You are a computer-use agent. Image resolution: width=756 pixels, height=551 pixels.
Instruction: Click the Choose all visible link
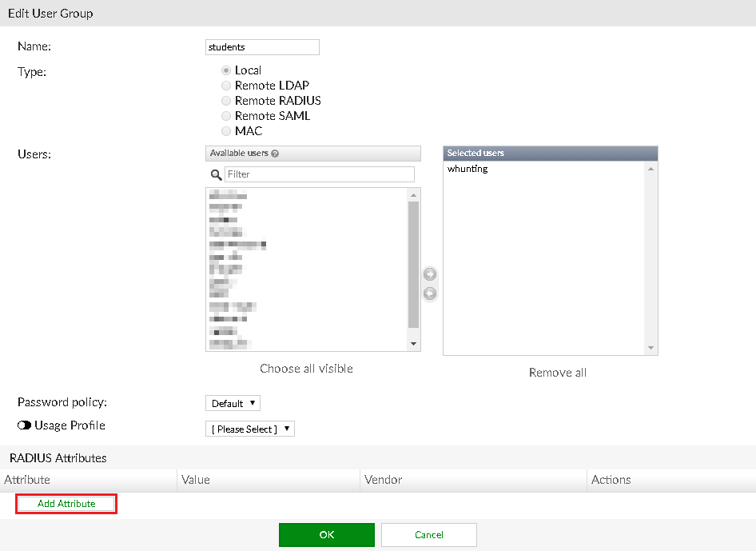tap(307, 369)
